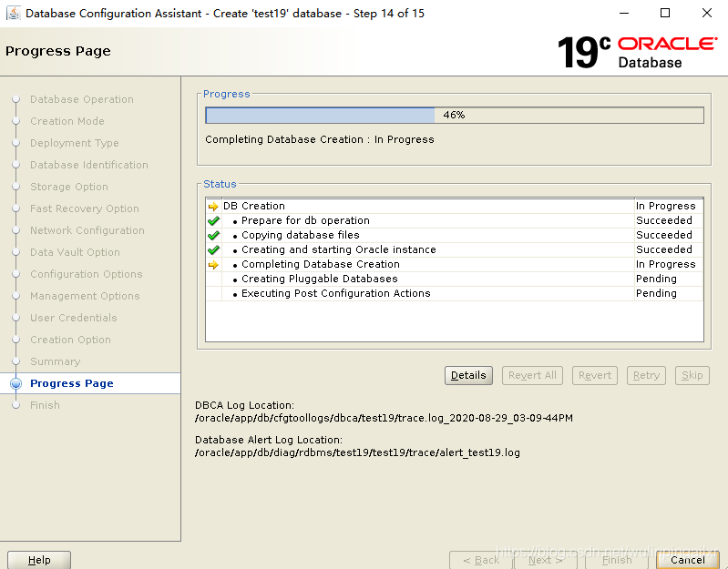Screen dimensions: 728x569
Task: Click the Cancel button
Action: 688,560
